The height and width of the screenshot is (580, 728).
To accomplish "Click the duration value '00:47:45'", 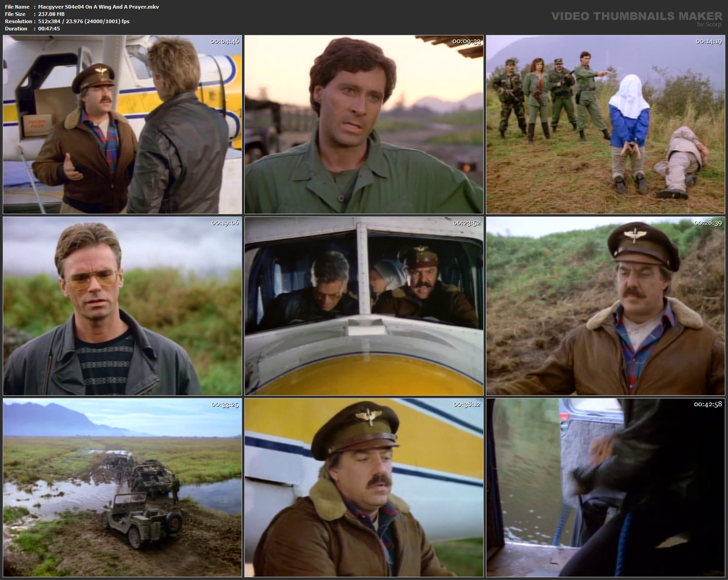I will [49, 29].
